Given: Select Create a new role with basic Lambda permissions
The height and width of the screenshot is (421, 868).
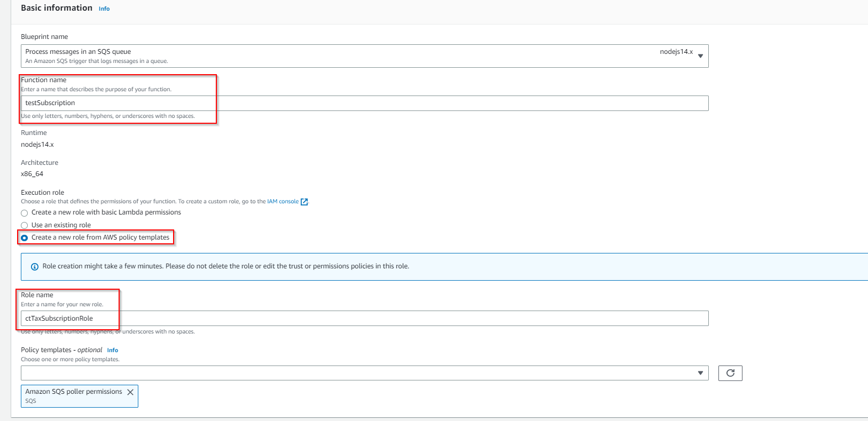Looking at the screenshot, I should point(25,213).
